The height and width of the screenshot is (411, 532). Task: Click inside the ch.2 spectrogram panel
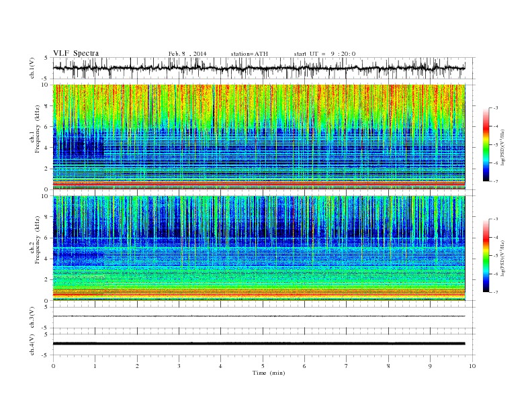259,248
